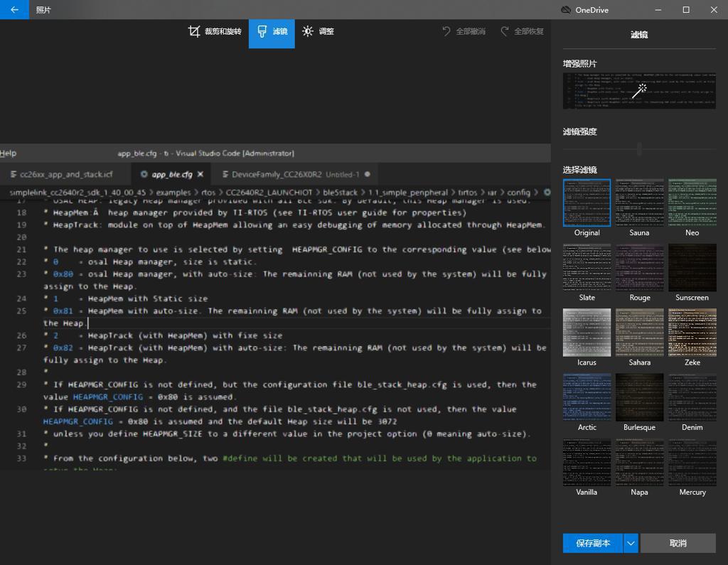Apply the Sunscreen filter
728x565 pixels.
692,267
